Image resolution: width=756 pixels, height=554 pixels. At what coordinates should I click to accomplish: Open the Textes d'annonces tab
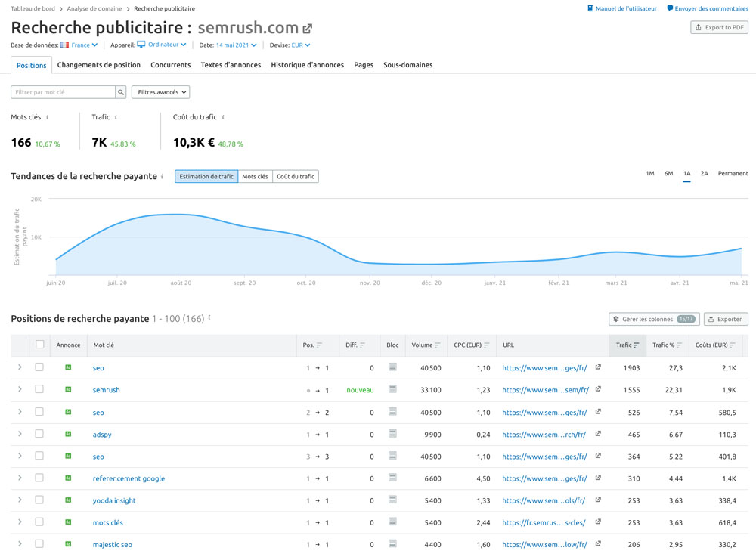pyautogui.click(x=231, y=65)
